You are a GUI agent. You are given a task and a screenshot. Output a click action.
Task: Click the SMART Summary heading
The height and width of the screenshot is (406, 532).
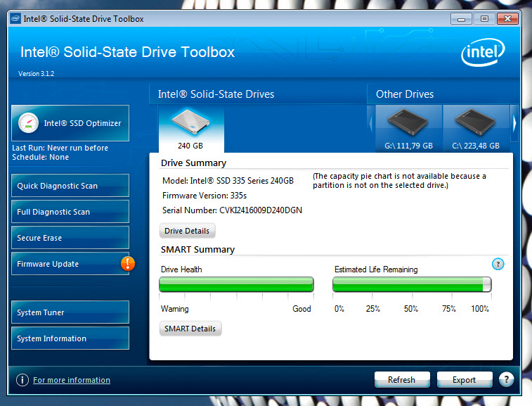(197, 249)
